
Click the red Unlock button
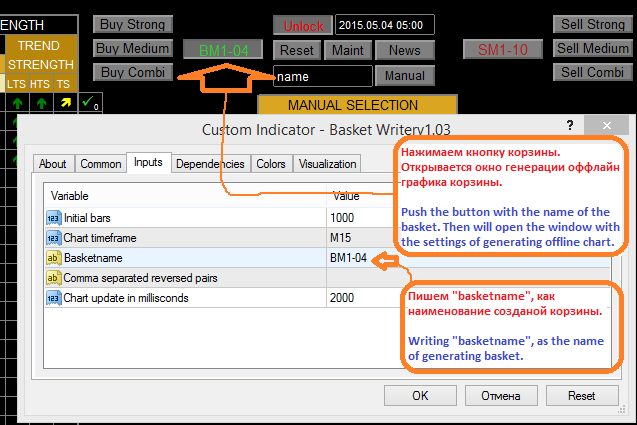(x=303, y=26)
